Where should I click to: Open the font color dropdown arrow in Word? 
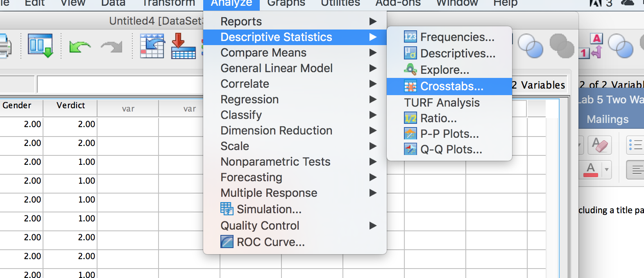606,170
